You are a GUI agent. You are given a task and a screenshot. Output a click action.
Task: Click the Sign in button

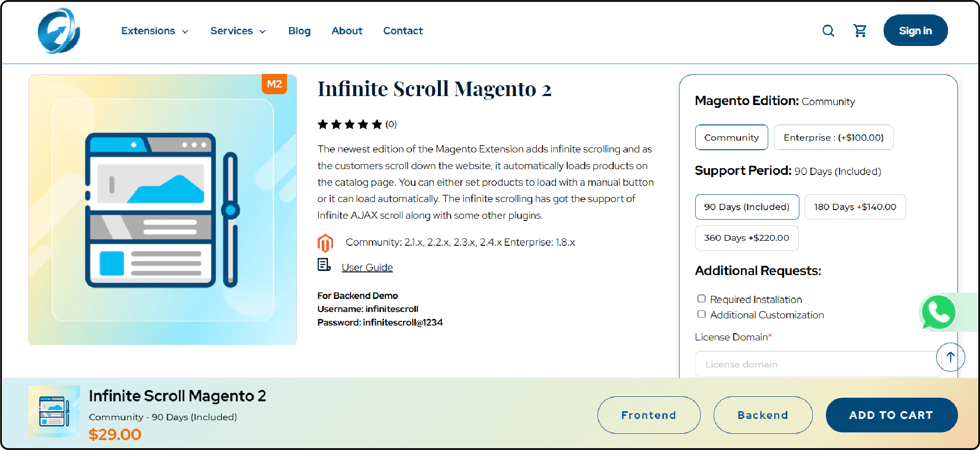pos(915,31)
